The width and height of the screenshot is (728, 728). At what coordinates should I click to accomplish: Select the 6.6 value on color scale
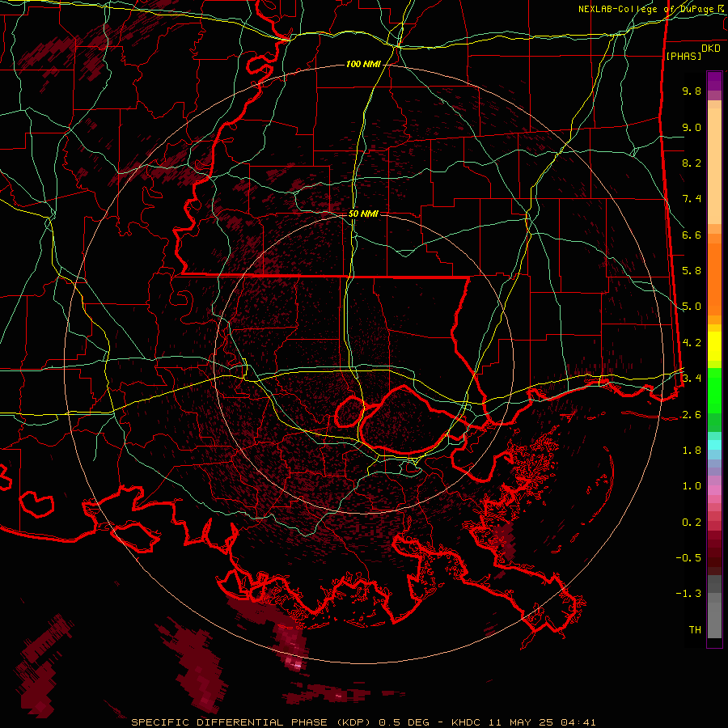click(692, 235)
